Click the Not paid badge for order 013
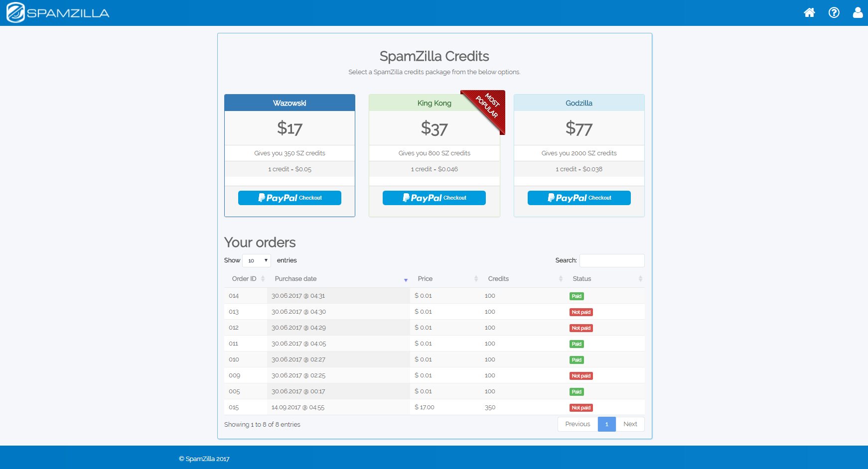Screen dimensions: 868x469 coord(581,312)
